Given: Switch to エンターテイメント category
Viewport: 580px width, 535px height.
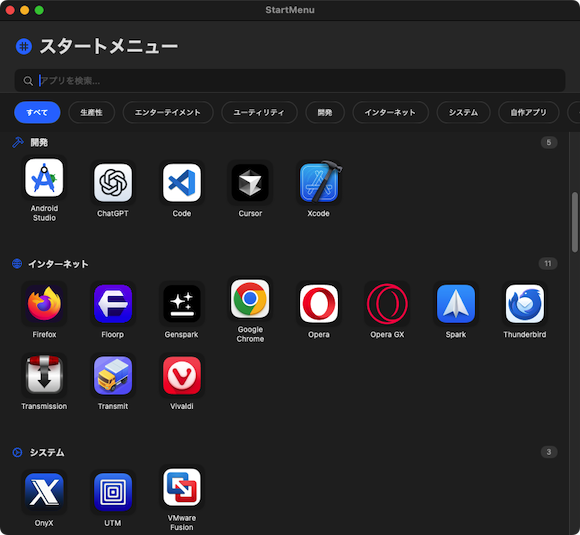Looking at the screenshot, I should (168, 112).
